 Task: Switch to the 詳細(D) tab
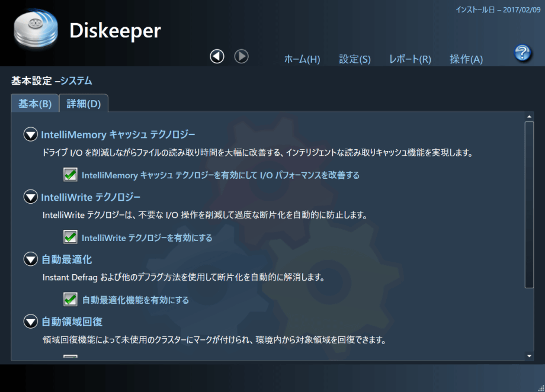84,103
